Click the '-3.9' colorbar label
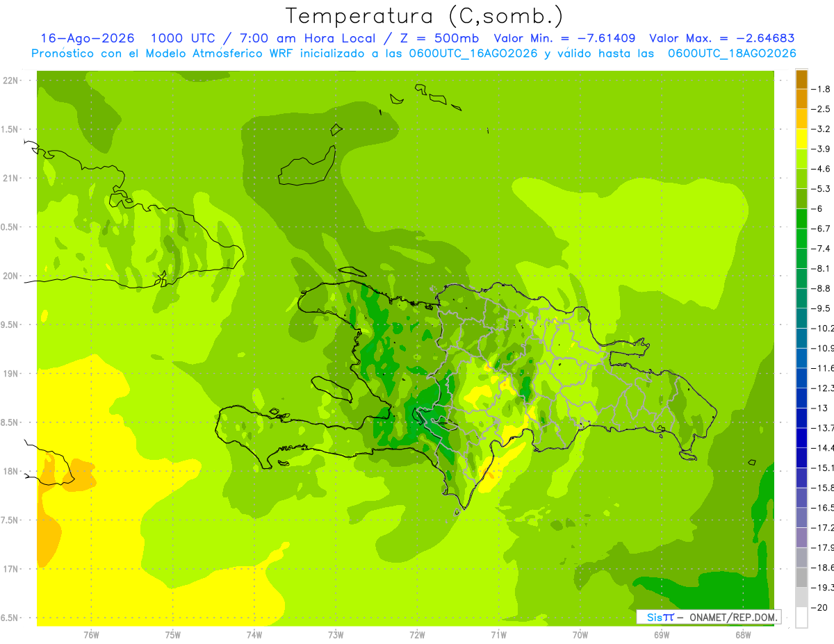Viewport: 834px width, 644px height. pyautogui.click(x=821, y=149)
